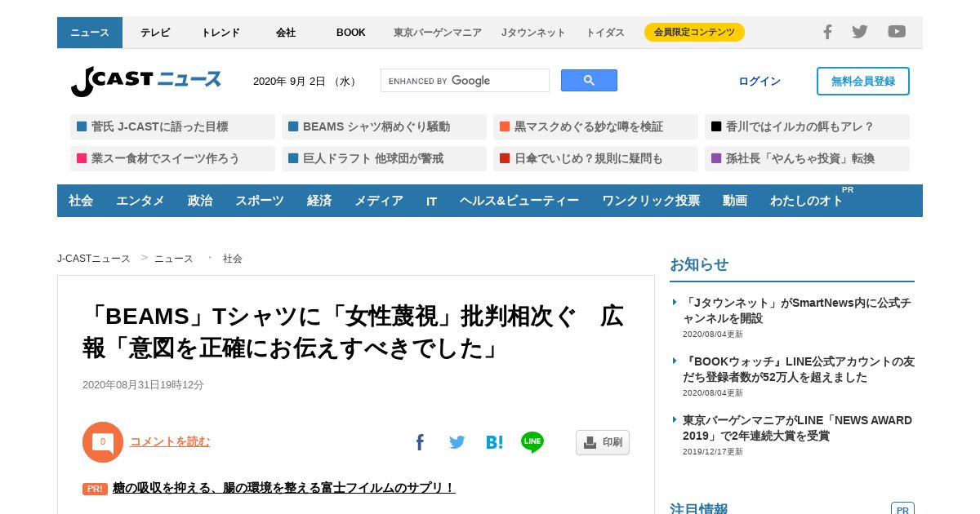Open the スポーツ category
This screenshot has width=980, height=514.
(260, 201)
